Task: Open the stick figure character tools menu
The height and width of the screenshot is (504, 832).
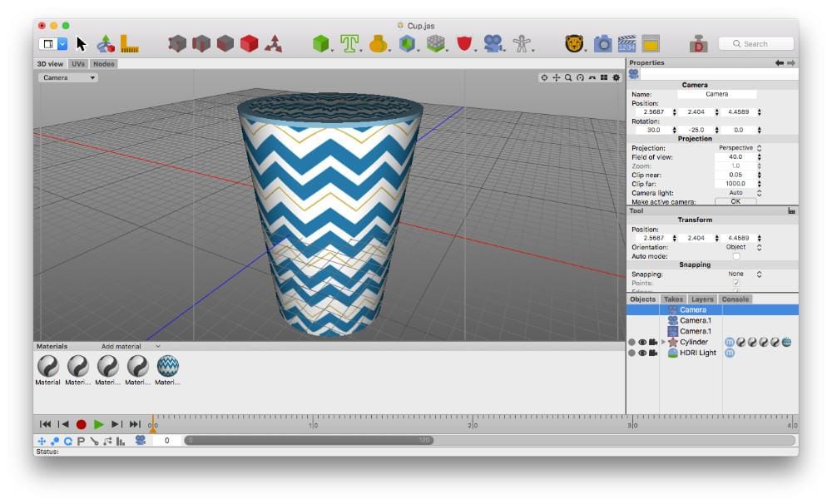Action: [522, 43]
